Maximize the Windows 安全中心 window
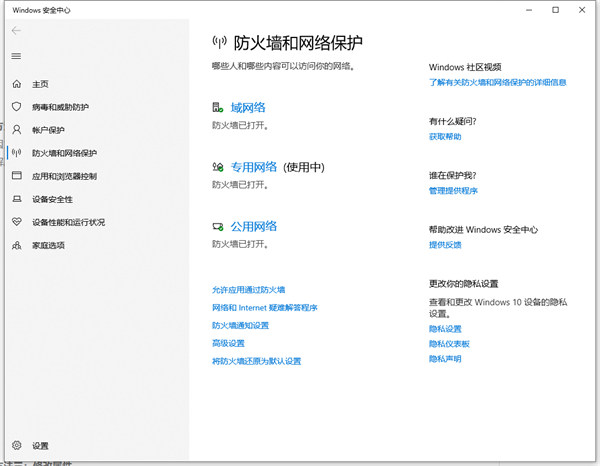The width and height of the screenshot is (600, 466). (x=556, y=10)
